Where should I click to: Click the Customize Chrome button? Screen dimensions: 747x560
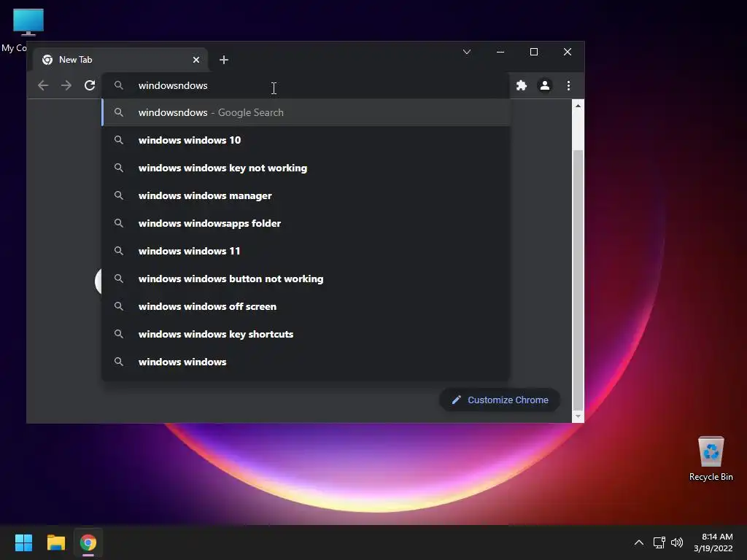tap(500, 400)
